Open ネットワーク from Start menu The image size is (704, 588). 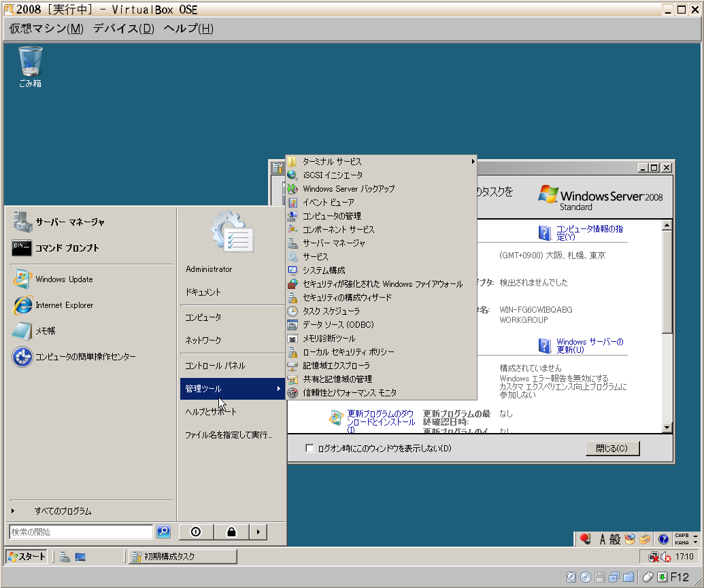(233, 341)
